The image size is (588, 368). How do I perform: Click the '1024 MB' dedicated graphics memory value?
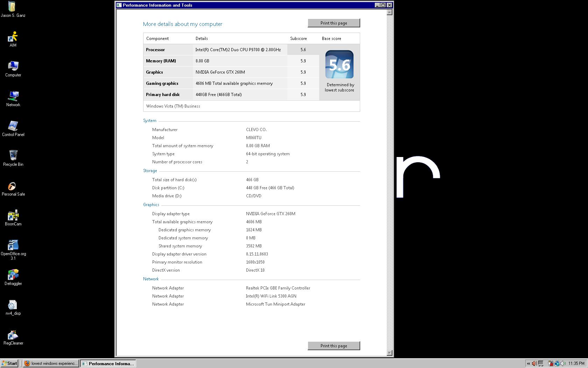[x=254, y=230]
